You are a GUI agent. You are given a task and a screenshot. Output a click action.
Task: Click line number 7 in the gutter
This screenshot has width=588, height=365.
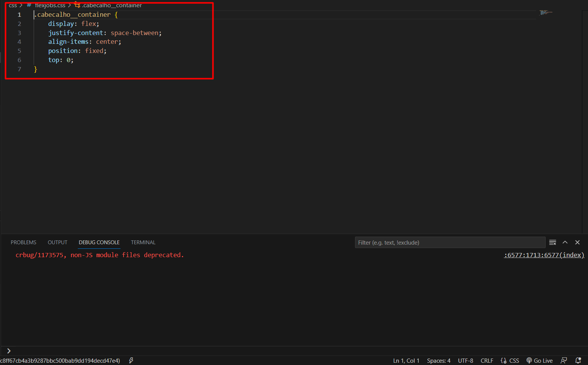tap(19, 69)
